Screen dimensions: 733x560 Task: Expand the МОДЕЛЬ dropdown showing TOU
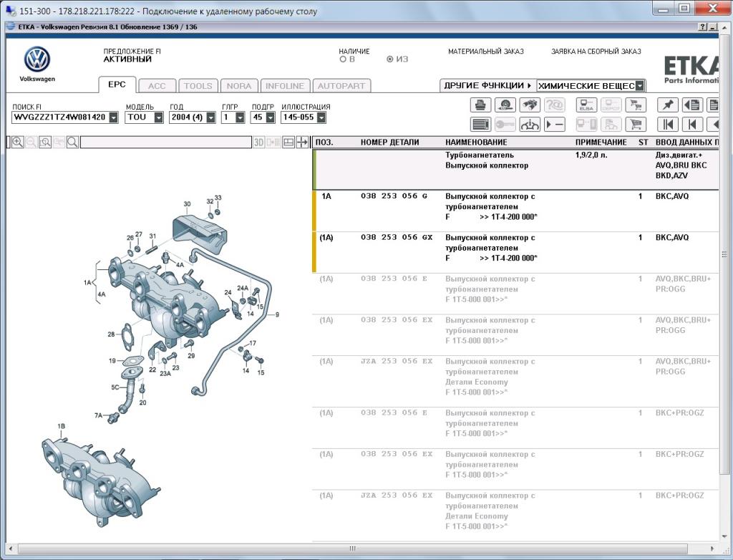click(158, 117)
